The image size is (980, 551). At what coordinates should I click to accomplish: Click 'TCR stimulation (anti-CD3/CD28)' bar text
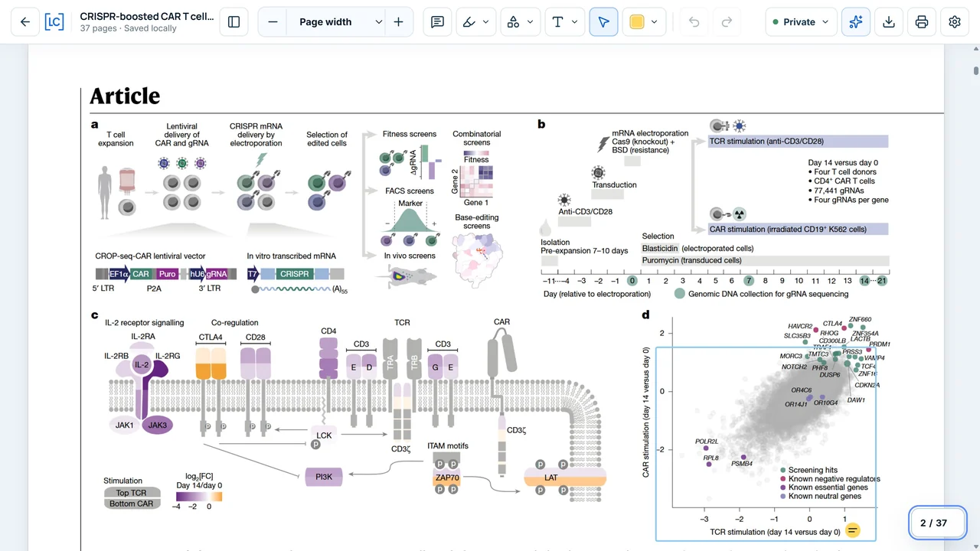coord(766,142)
